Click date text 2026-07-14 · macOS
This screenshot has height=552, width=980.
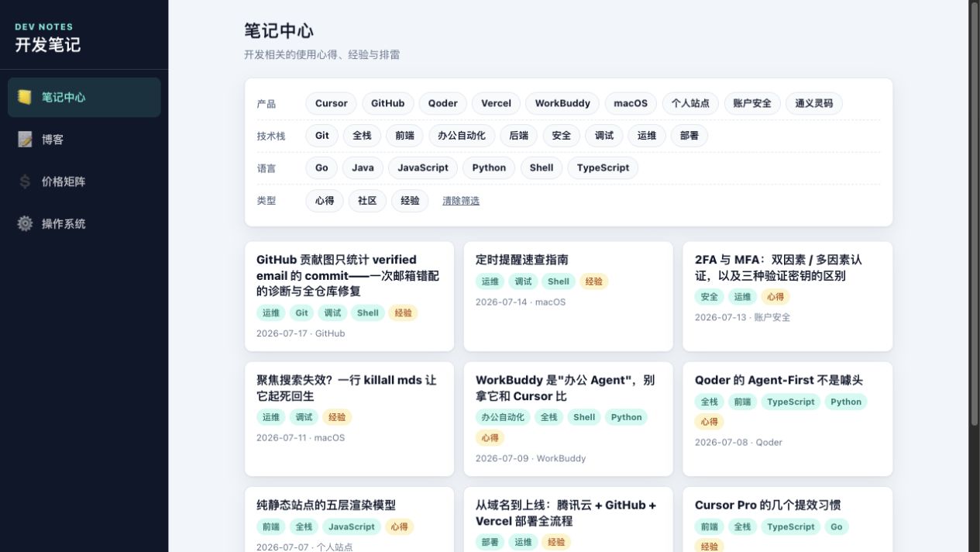click(x=521, y=302)
